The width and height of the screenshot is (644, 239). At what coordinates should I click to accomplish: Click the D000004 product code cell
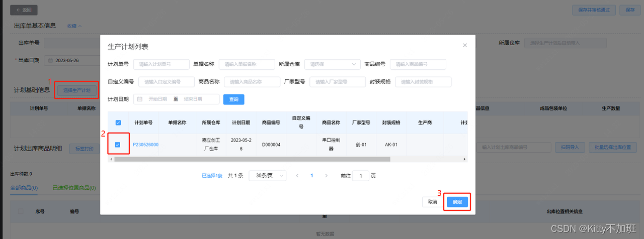[271, 145]
